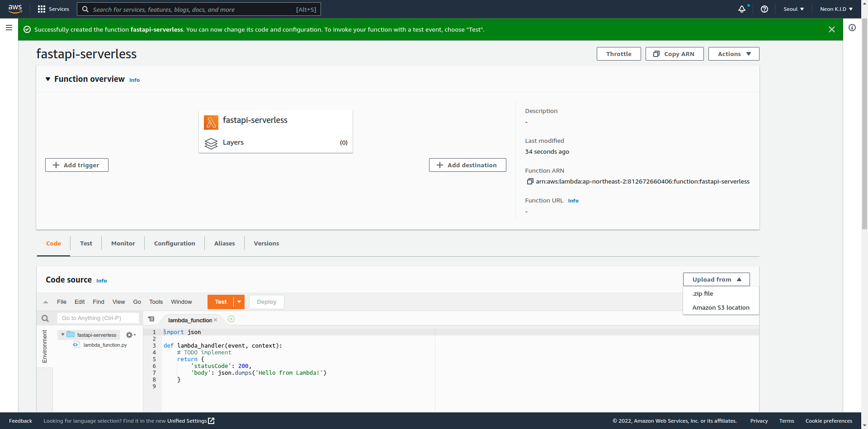Open the editor File menu

(x=61, y=302)
